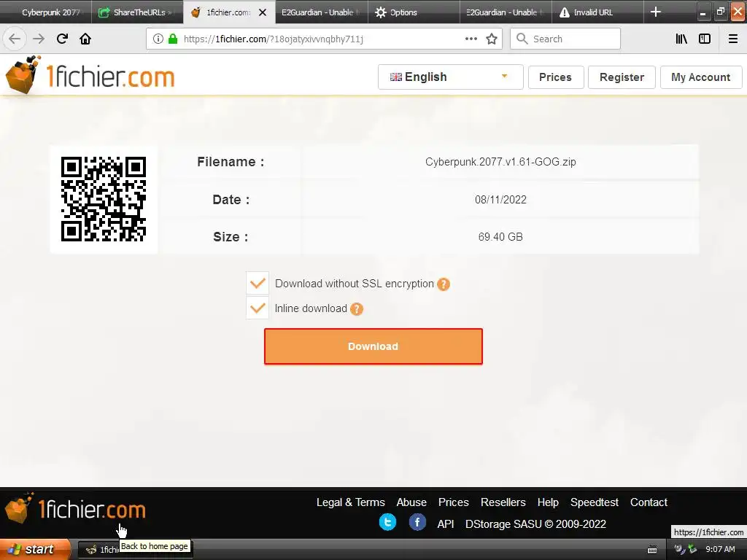The image size is (747, 560).
Task: Open the Contact footer link
Action: [x=649, y=502]
